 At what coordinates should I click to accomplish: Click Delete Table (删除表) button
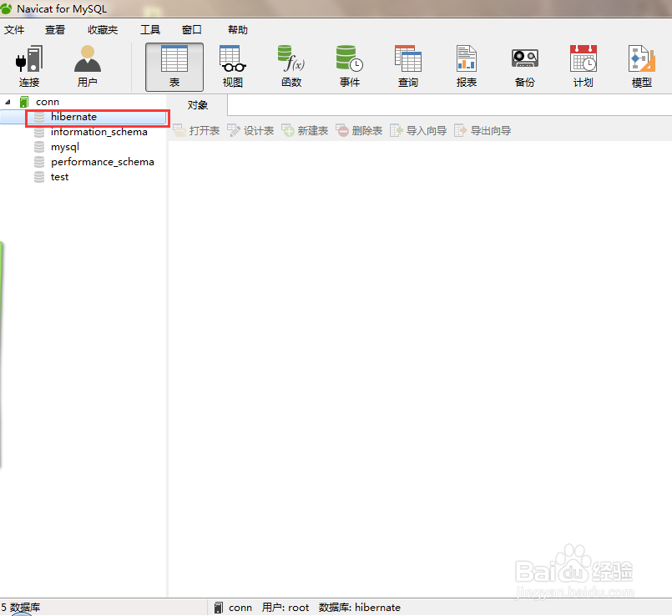click(359, 131)
